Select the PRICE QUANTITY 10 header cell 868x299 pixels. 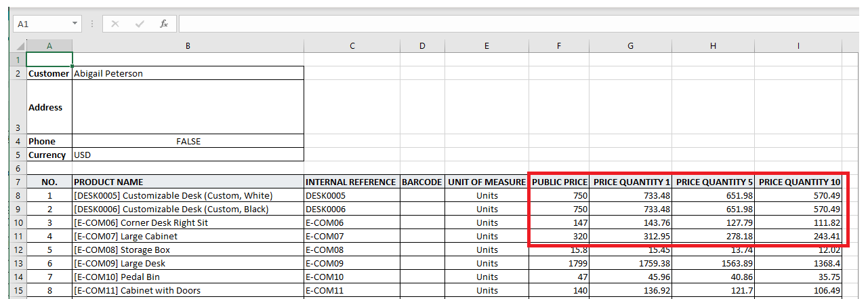click(798, 182)
